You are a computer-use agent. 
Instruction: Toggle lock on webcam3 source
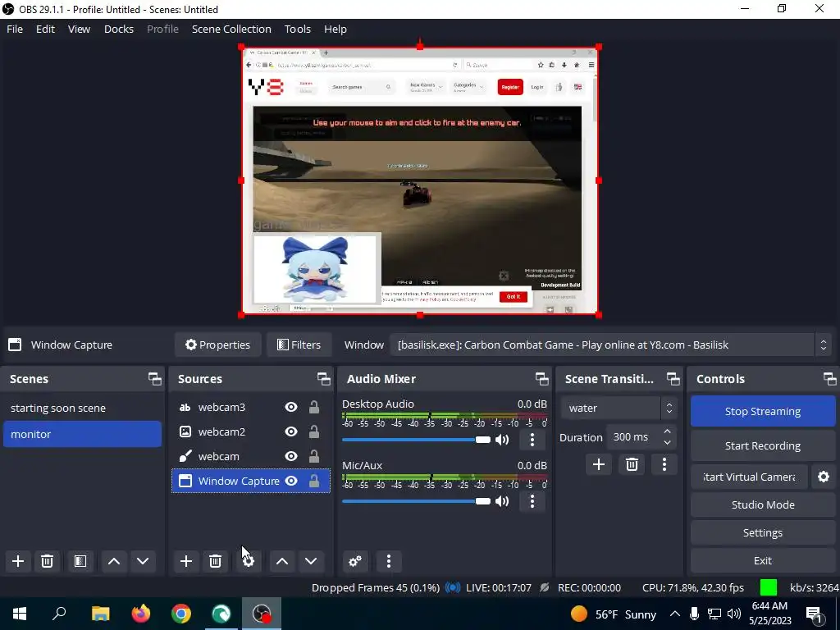[314, 407]
